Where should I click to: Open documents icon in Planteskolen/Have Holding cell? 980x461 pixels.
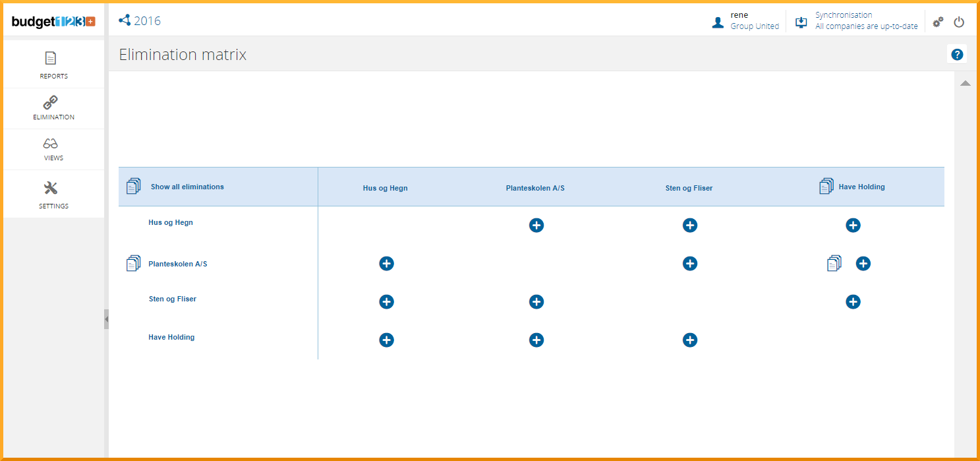(x=834, y=264)
